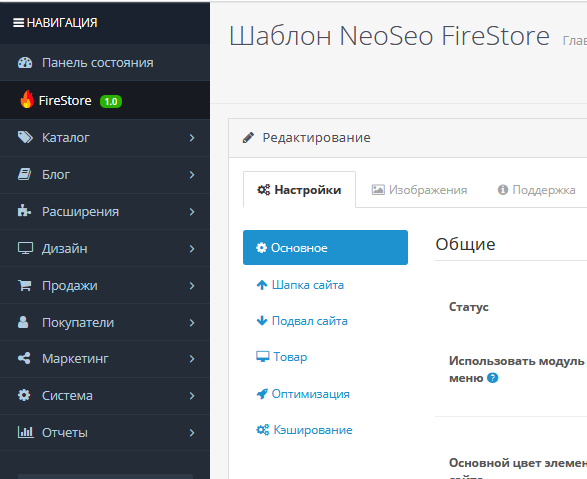Image resolution: width=587 pixels, height=479 pixels.
Task: Expand the Система menu chevron
Action: (x=192, y=396)
